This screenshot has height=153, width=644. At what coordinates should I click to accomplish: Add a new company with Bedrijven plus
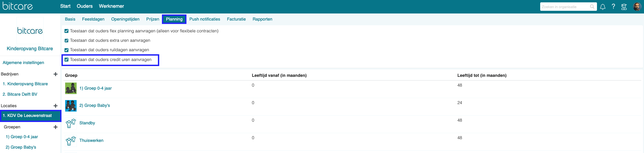[56, 74]
